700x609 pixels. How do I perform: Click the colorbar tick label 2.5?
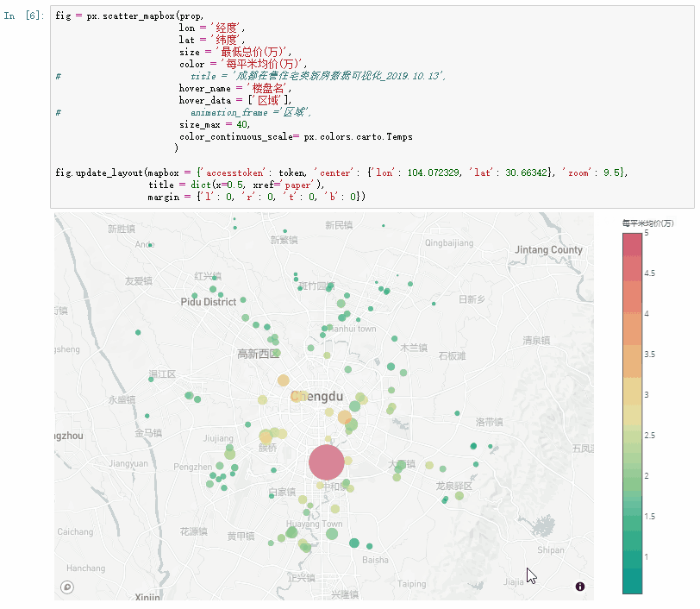point(649,436)
